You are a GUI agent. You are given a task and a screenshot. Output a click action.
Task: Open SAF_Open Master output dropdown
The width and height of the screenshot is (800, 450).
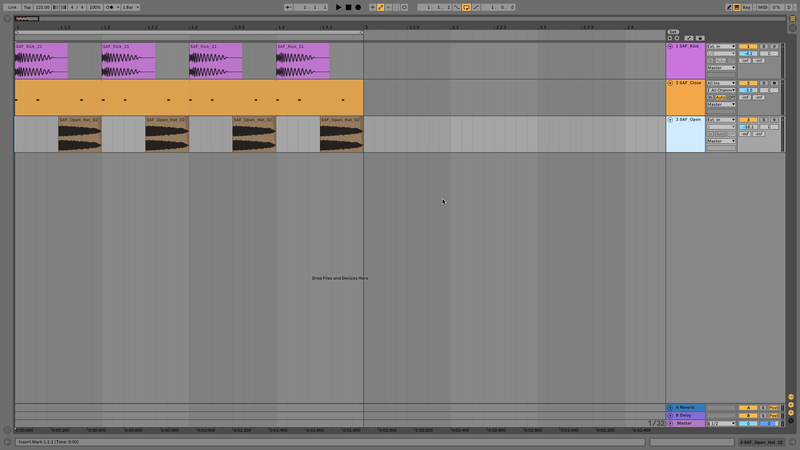point(721,141)
